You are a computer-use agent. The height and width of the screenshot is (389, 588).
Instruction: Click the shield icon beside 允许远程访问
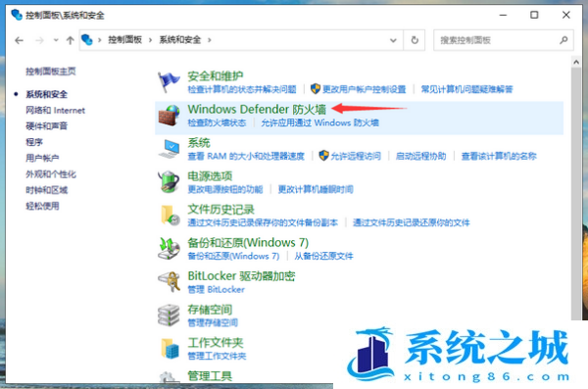[x=323, y=155]
